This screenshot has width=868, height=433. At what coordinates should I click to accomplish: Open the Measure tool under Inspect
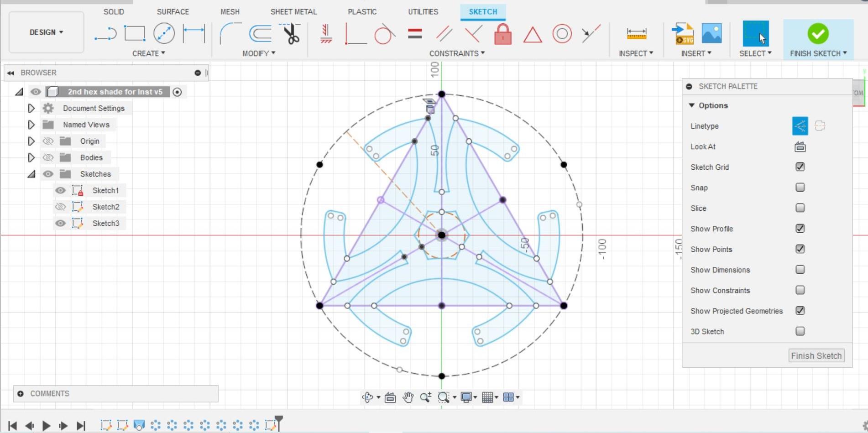636,33
